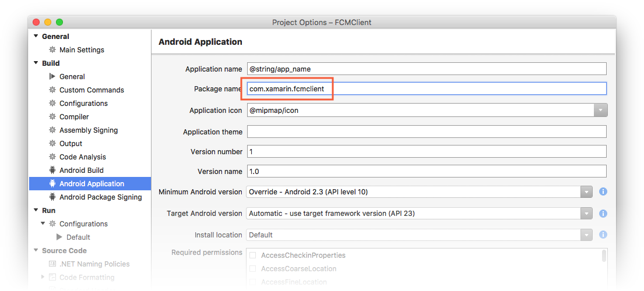The width and height of the screenshot is (644, 291).
Task: Click the icon beside Code Formatting
Action: coord(52,278)
